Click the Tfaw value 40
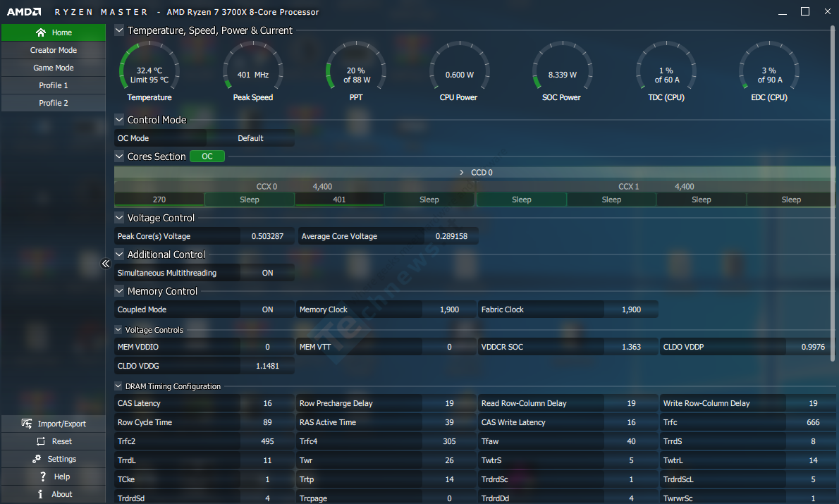 [x=632, y=441]
